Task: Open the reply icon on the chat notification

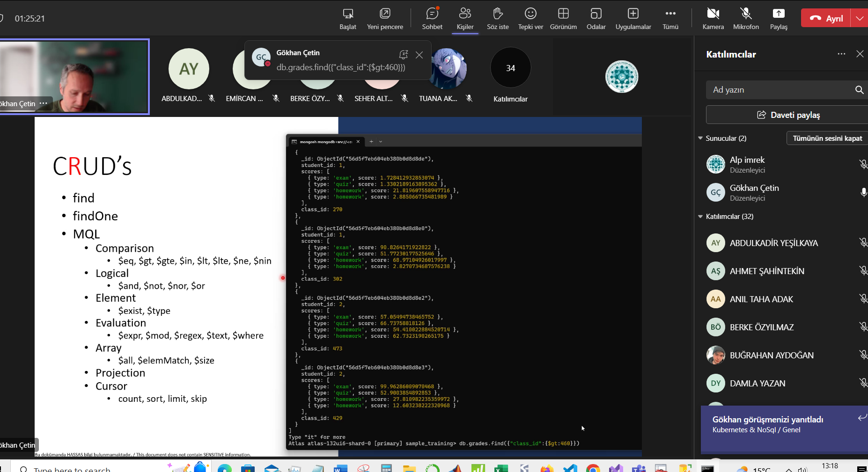Action: click(404, 55)
